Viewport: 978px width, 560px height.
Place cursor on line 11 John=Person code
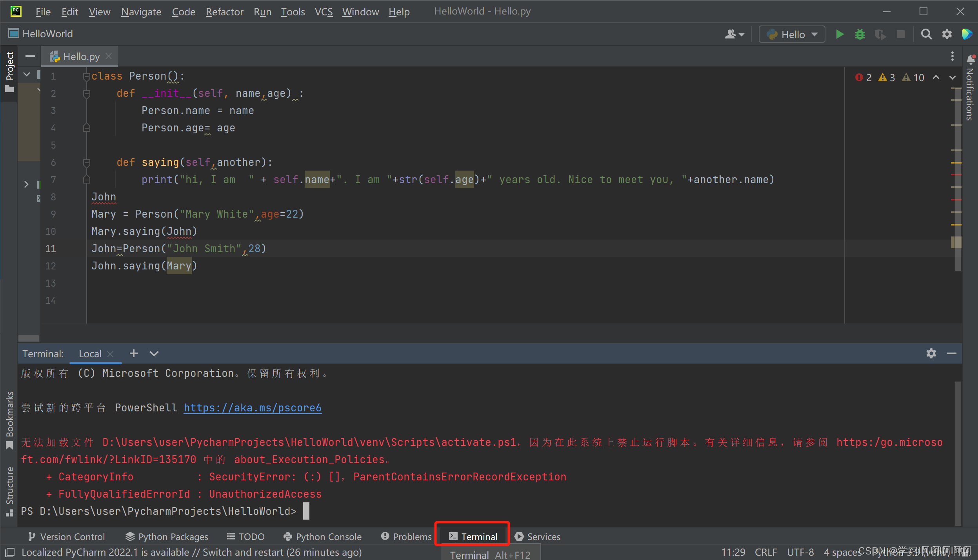(178, 249)
